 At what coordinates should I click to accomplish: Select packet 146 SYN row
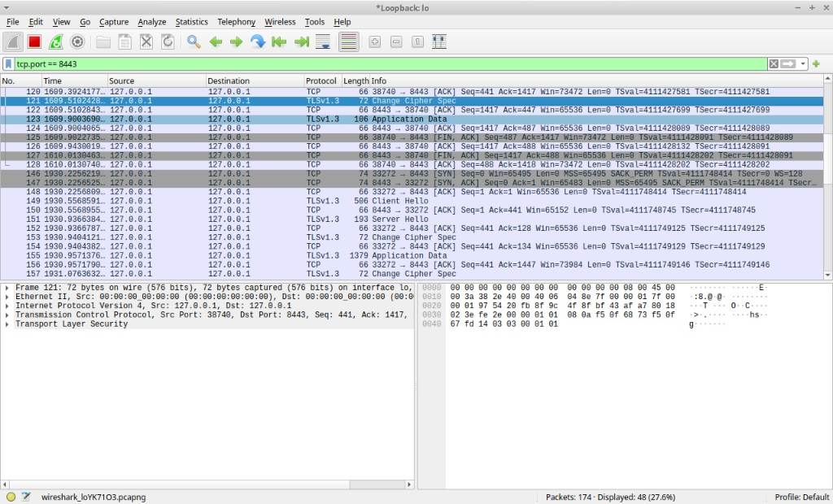412,174
